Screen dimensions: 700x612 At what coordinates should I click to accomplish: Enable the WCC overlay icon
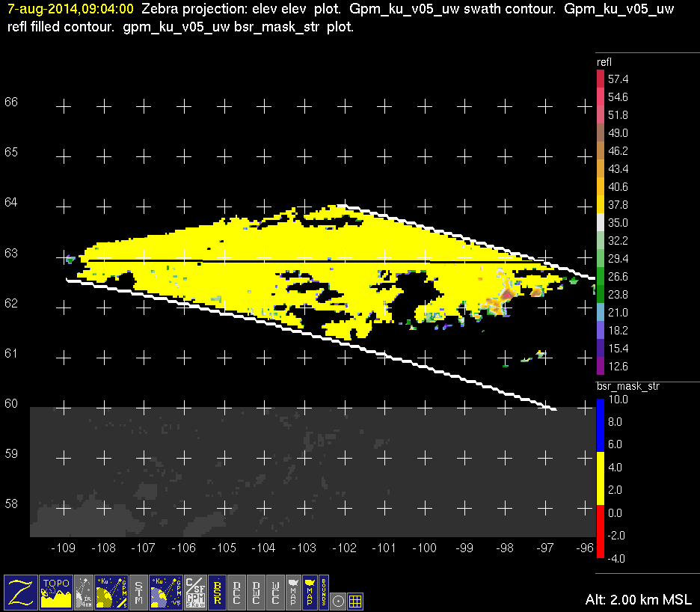click(275, 592)
